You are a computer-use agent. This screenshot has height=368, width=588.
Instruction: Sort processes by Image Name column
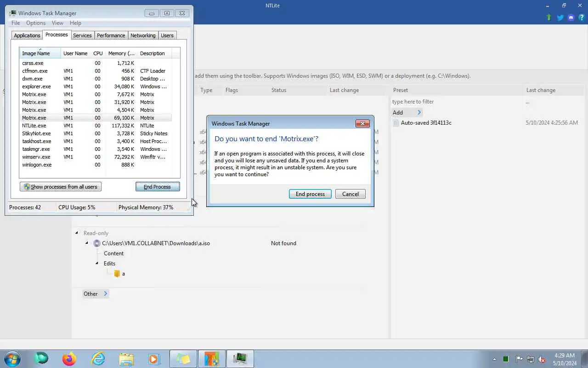(x=40, y=53)
